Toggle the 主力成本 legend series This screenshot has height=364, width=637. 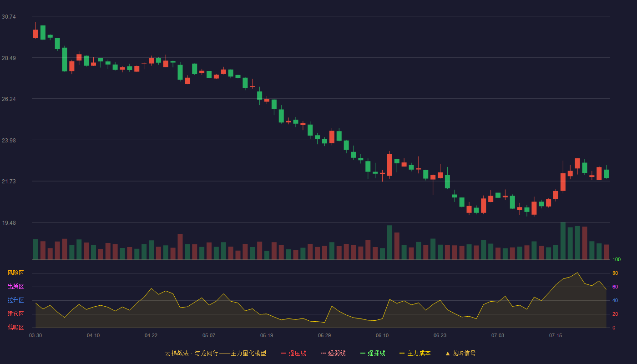[415, 353]
